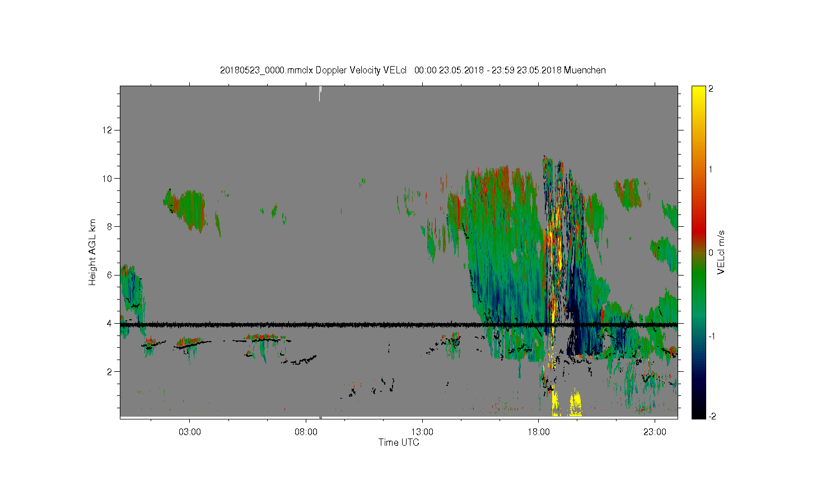This screenshot has width=840, height=504.
Task: Click the colorbar tick label "-2"
Action: pyautogui.click(x=712, y=416)
